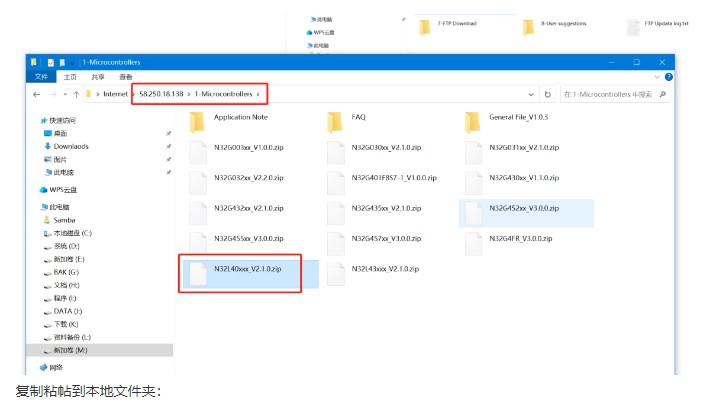Select WPS云盘 in the navigation pane
720x405 pixels.
point(63,190)
